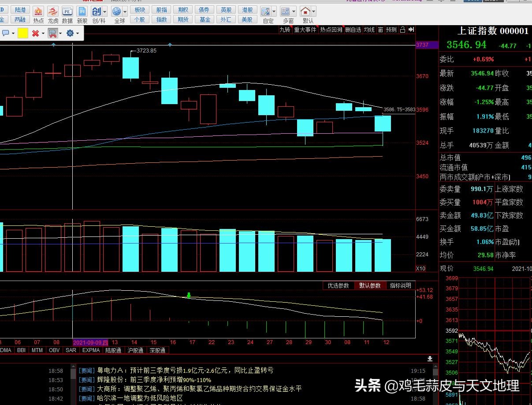Switch to the OBV indicator tab
Viewport: 532px width, 405px height.
54,350
